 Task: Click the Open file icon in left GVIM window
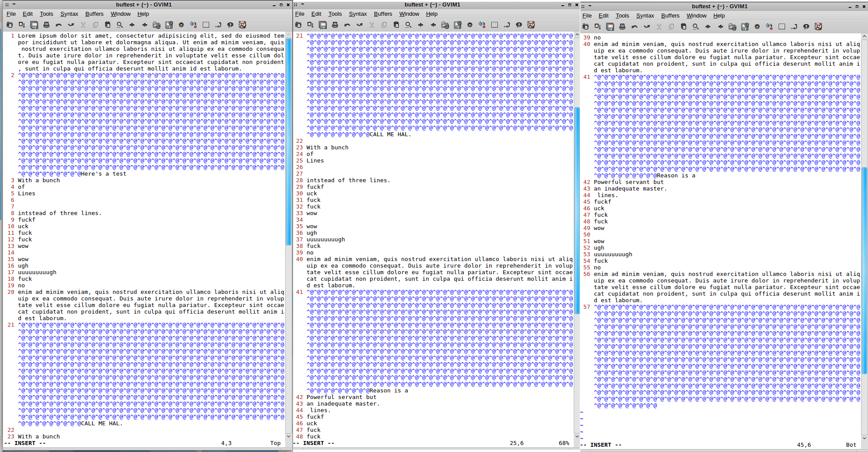tap(10, 25)
